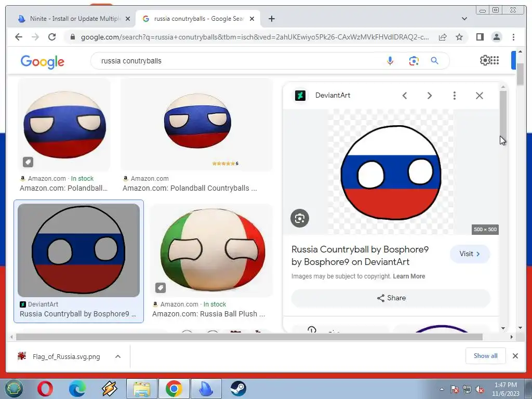532x399 pixels.
Task: Select the russia conutryballs Google Search tab
Action: [x=198, y=19]
